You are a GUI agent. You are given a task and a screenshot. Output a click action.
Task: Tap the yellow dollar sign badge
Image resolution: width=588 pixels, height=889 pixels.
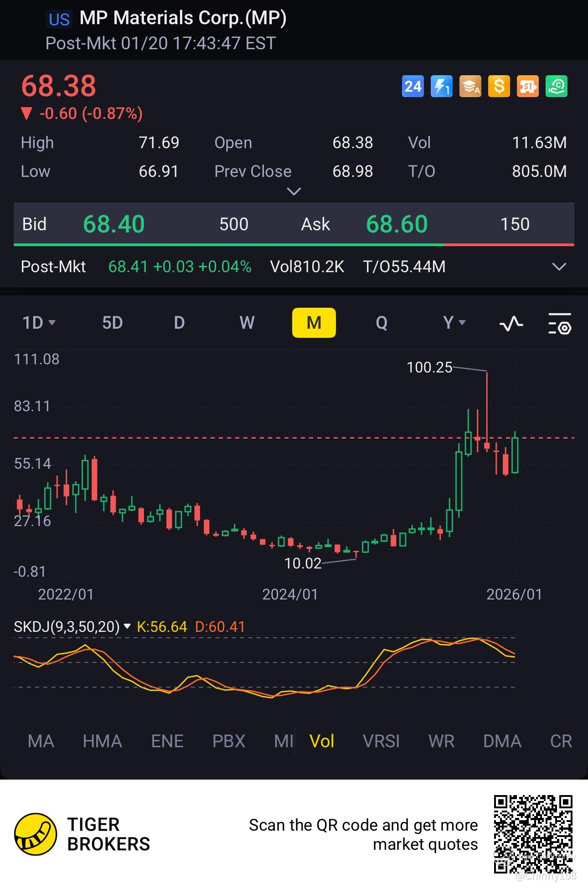[499, 86]
